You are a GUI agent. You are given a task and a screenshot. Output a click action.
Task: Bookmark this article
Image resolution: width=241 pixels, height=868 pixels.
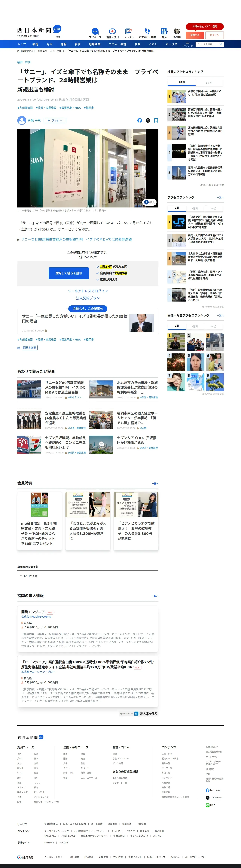(x=156, y=120)
